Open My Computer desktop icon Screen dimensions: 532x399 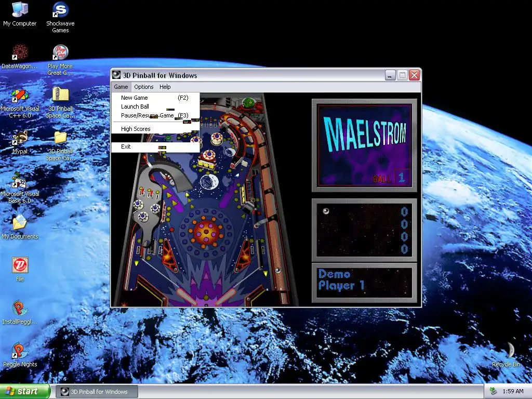click(20, 14)
